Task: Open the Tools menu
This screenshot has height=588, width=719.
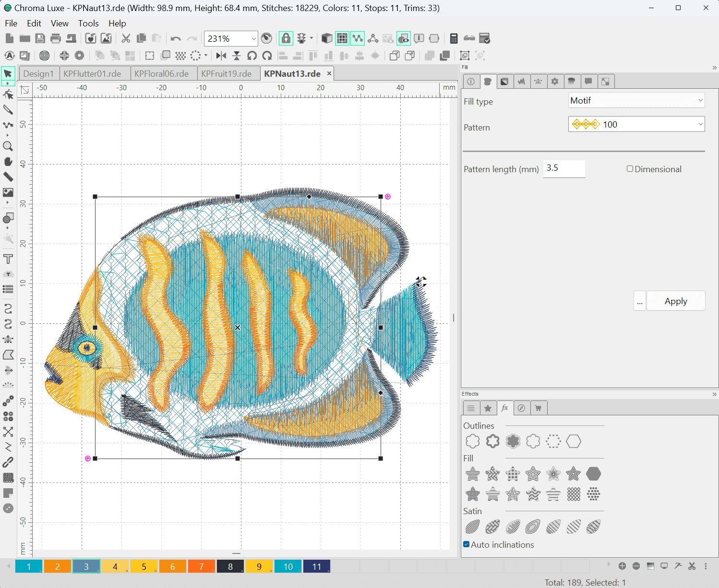Action: pos(88,23)
